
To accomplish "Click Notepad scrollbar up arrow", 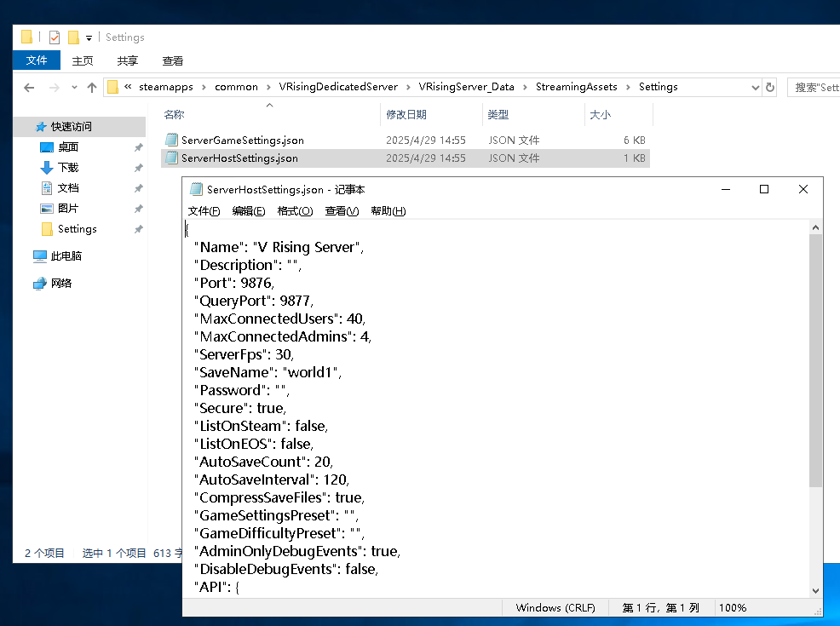I will [815, 227].
